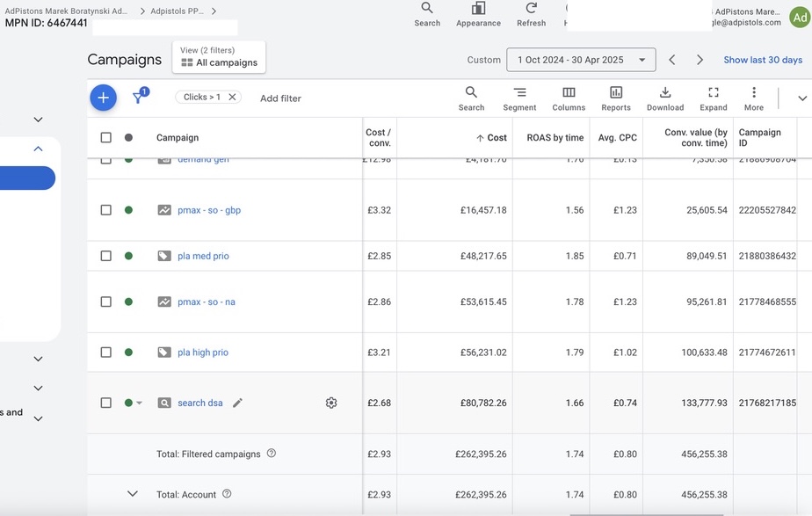Sort by ROAS by time column
This screenshot has width=812, height=516.
[555, 137]
